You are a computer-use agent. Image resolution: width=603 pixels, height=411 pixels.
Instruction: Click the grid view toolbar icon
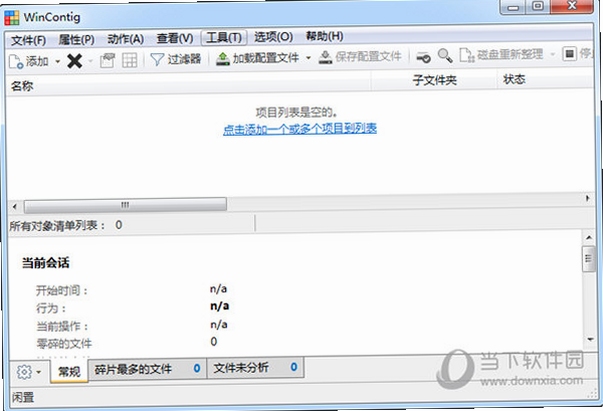(129, 60)
